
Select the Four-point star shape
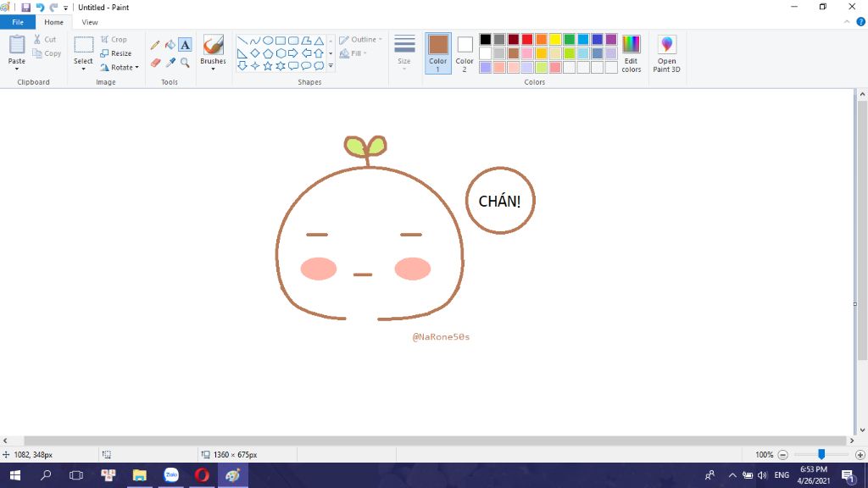pos(254,66)
